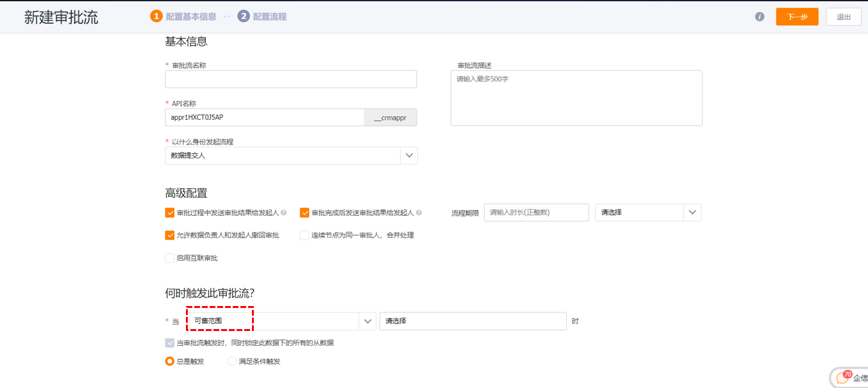The image size is (868, 388).
Task: Click help icon next to 审批过程中发送审批结果给发起人
Action: [283, 213]
